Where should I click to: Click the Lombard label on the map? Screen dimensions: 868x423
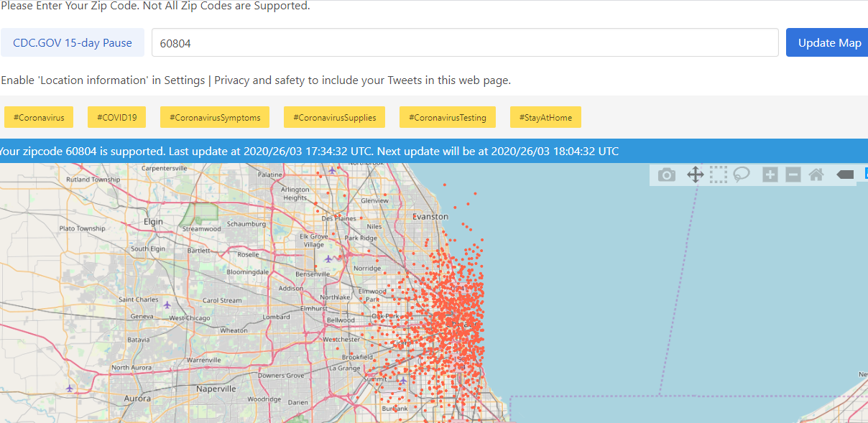click(x=277, y=317)
